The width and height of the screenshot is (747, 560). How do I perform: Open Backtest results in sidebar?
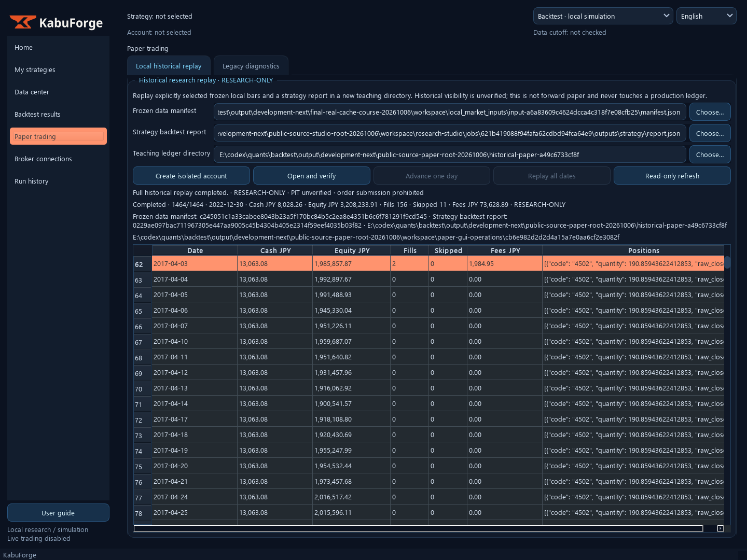58,114
